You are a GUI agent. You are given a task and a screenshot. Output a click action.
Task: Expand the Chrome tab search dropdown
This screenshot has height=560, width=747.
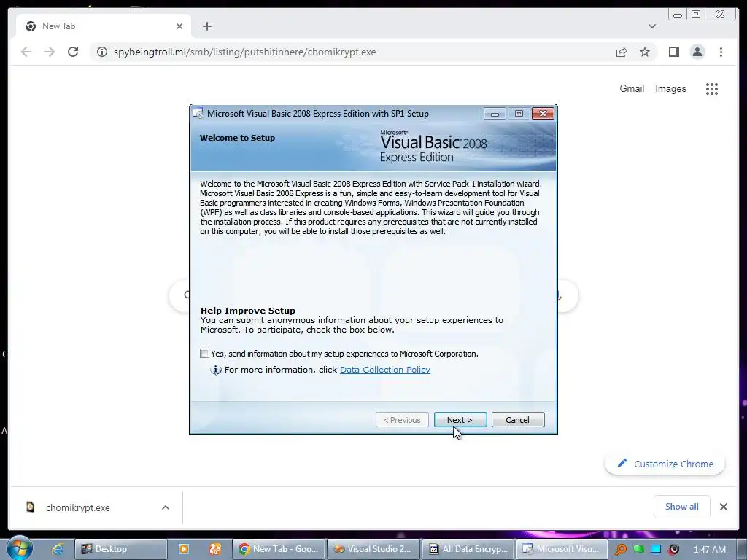(x=652, y=26)
